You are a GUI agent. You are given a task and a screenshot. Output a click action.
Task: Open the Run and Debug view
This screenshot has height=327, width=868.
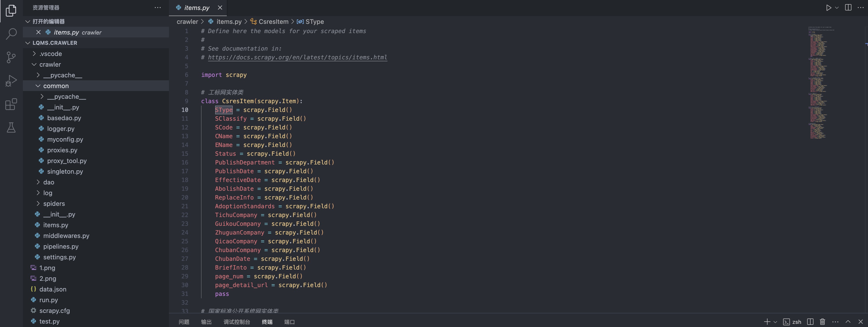[11, 81]
